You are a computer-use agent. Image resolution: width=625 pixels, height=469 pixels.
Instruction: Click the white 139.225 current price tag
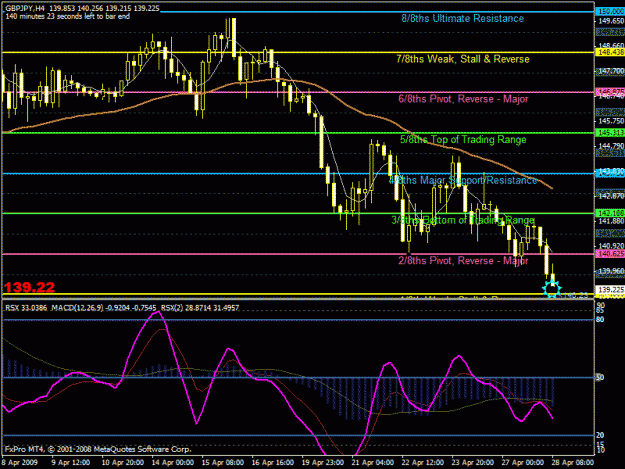(x=610, y=289)
